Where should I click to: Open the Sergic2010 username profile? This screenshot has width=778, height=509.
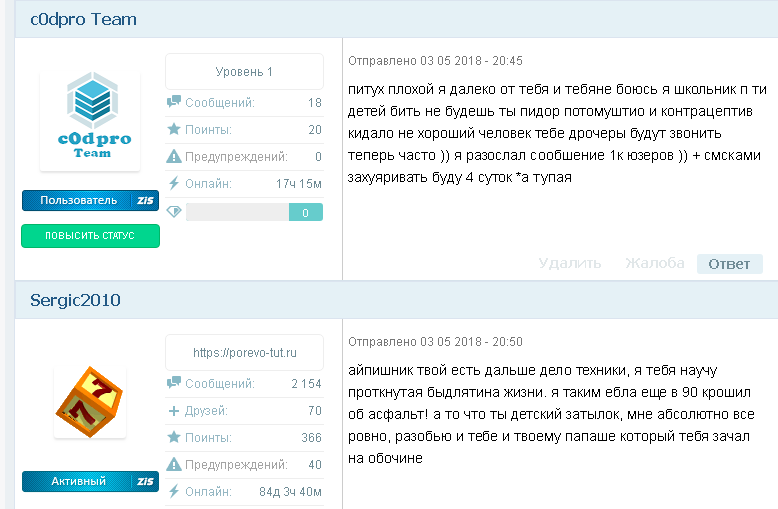point(75,300)
